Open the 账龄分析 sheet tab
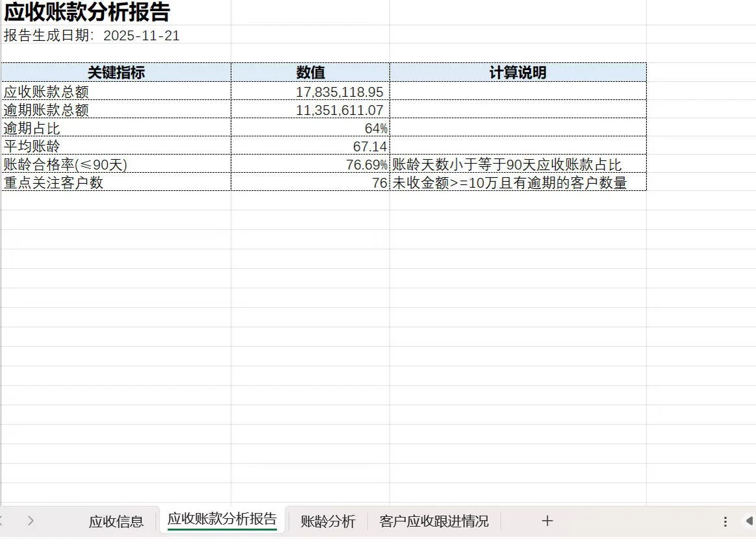The height and width of the screenshot is (539, 756). click(x=328, y=521)
